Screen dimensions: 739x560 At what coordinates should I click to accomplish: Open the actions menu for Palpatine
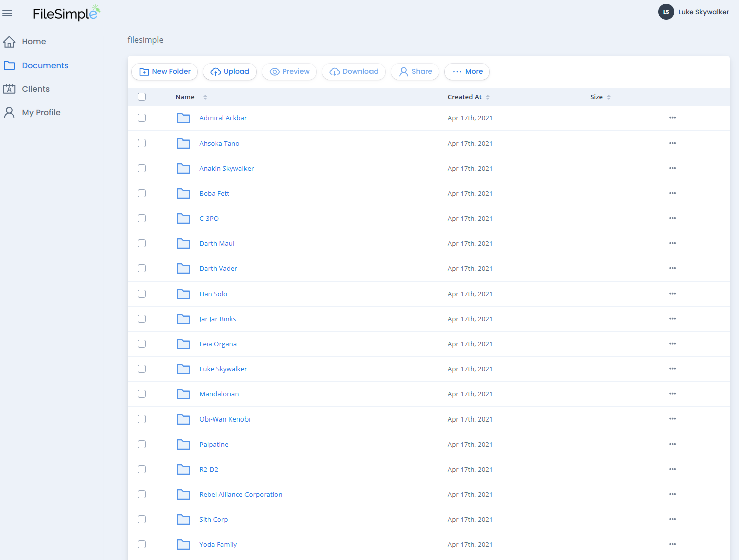click(x=672, y=444)
